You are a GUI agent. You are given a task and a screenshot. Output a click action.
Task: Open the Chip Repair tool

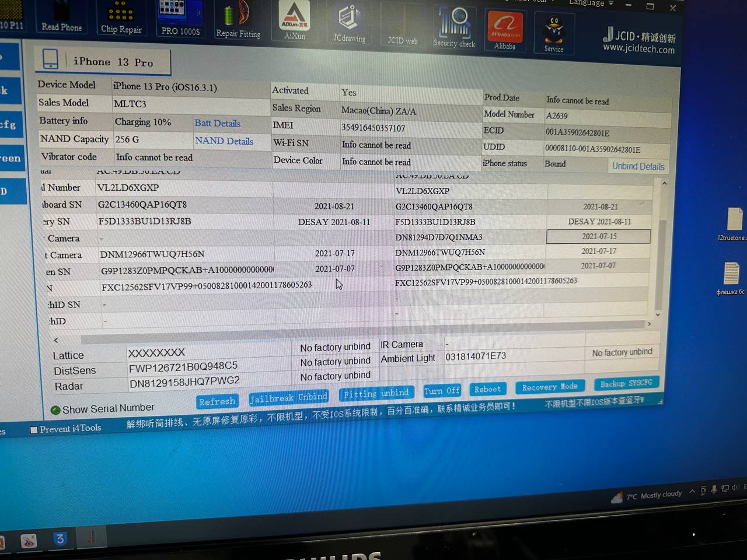(x=121, y=19)
